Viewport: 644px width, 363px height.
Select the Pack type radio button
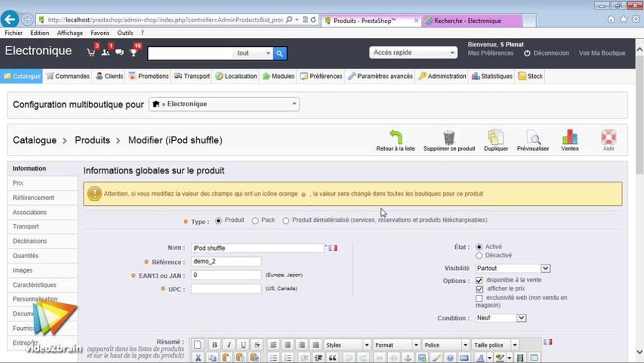click(x=255, y=220)
